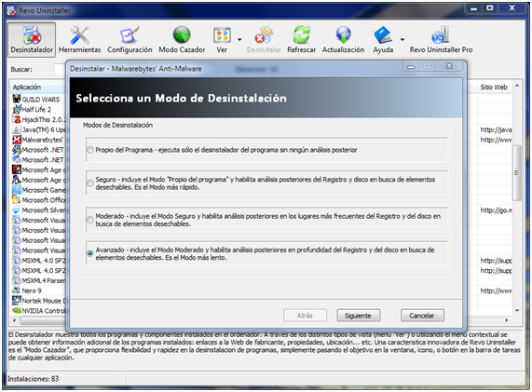Select Propio del Programa uninstall mode
This screenshot has height=392, width=532.
[90, 150]
